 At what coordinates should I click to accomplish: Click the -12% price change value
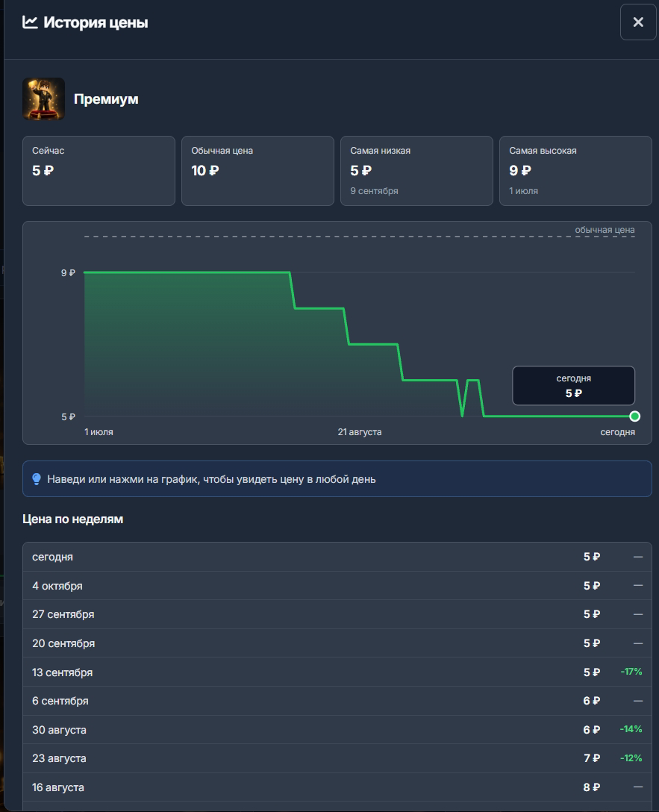click(631, 758)
